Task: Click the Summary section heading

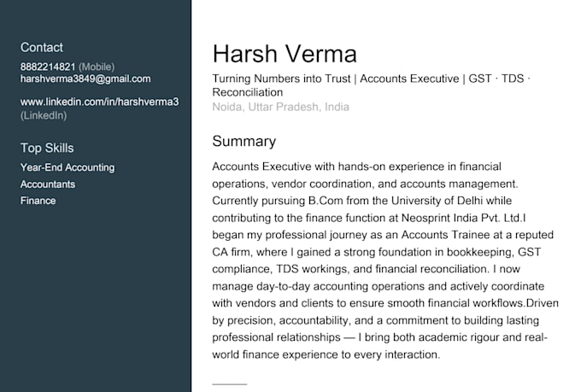Action: pyautogui.click(x=244, y=141)
